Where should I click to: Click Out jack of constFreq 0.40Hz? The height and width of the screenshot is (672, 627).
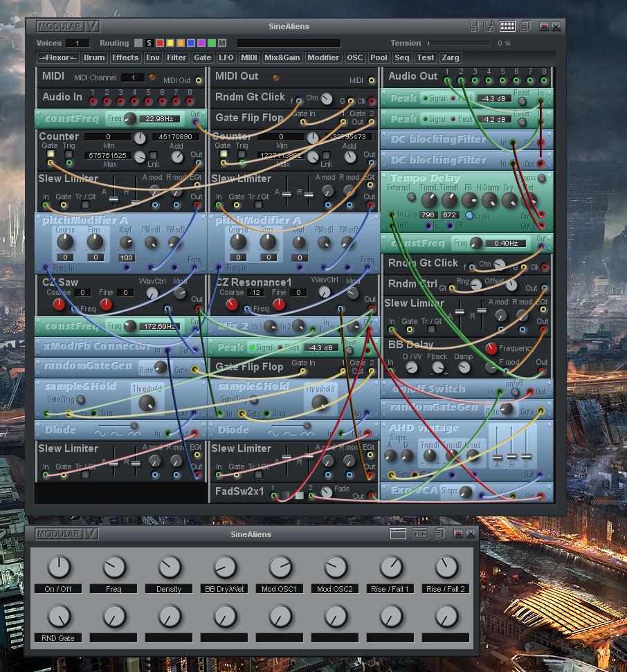coord(541,247)
